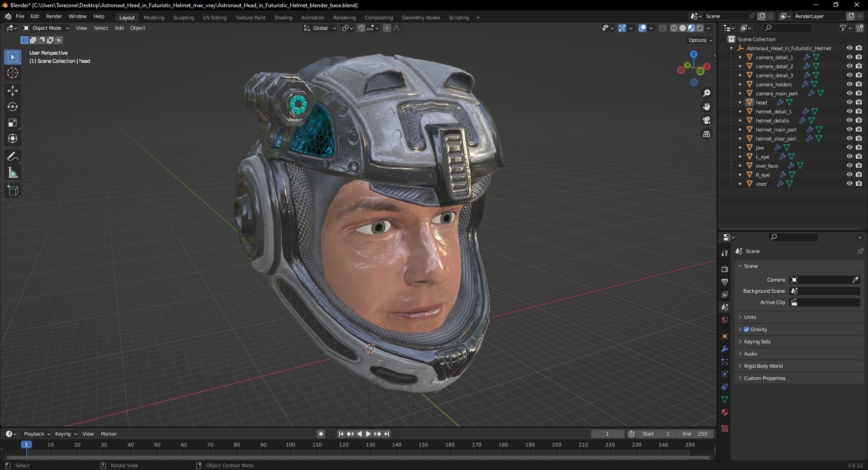Disable render for jaw object
The image size is (868, 470).
click(859, 147)
